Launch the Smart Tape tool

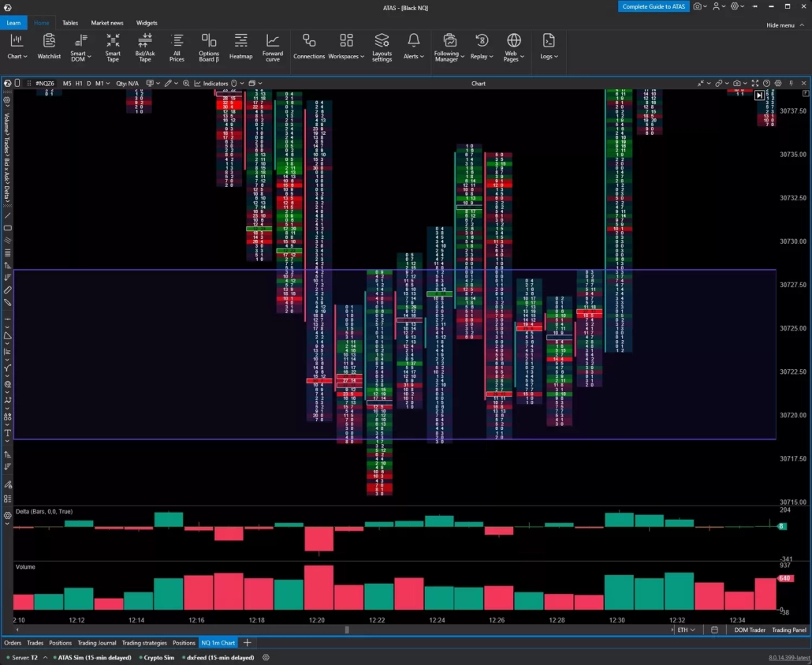113,47
